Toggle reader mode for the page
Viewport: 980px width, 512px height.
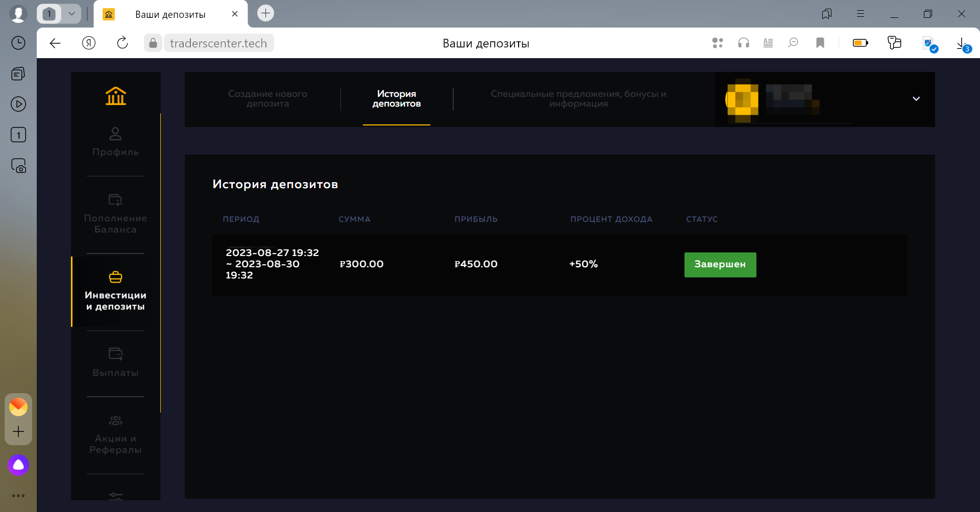pos(768,43)
